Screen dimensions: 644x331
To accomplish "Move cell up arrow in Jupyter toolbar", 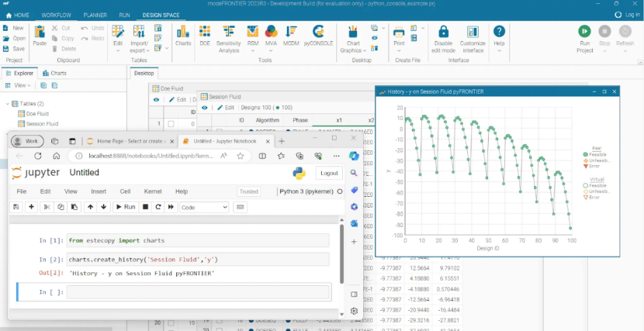I will 90,207.
